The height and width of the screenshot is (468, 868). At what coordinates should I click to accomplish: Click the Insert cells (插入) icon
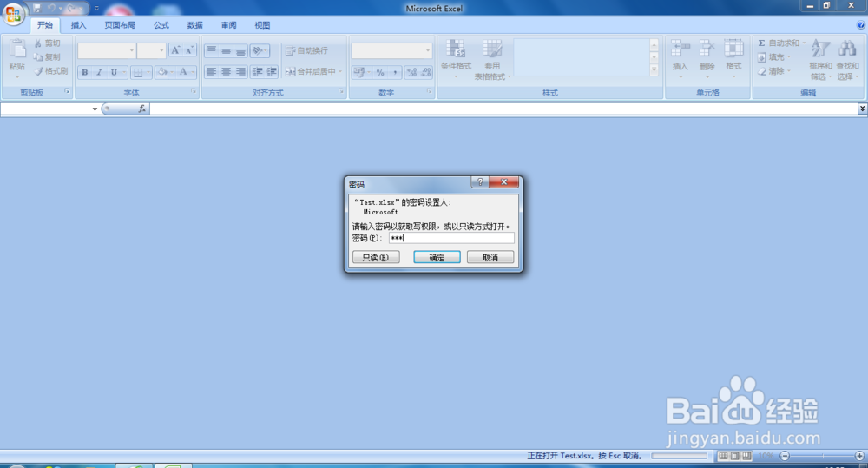(681, 49)
